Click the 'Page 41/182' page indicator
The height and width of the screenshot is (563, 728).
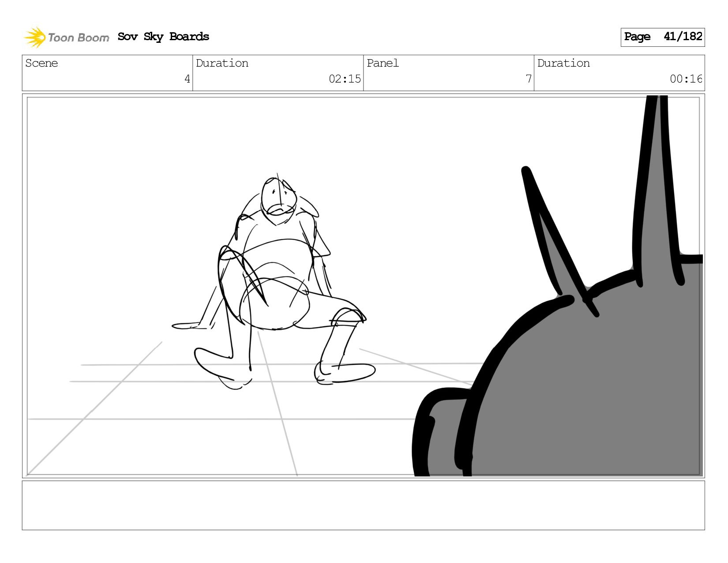(x=662, y=37)
